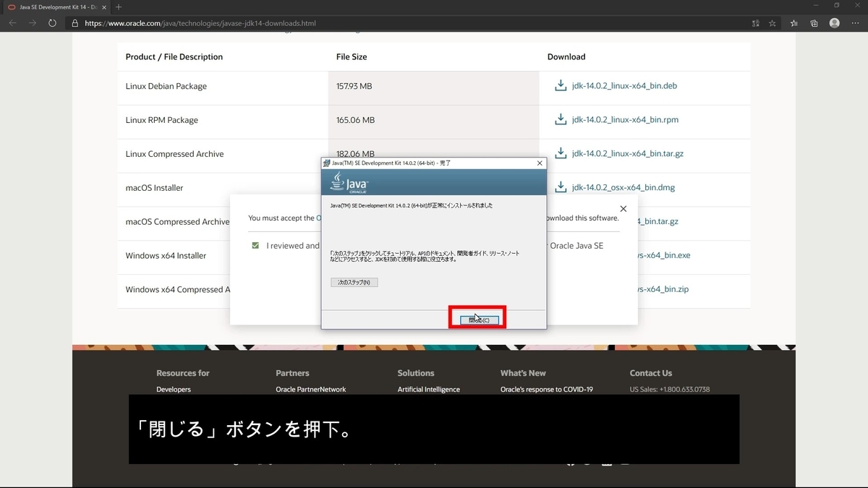Close the license agreement popup with X
Image resolution: width=868 pixels, height=488 pixels.
click(x=624, y=209)
